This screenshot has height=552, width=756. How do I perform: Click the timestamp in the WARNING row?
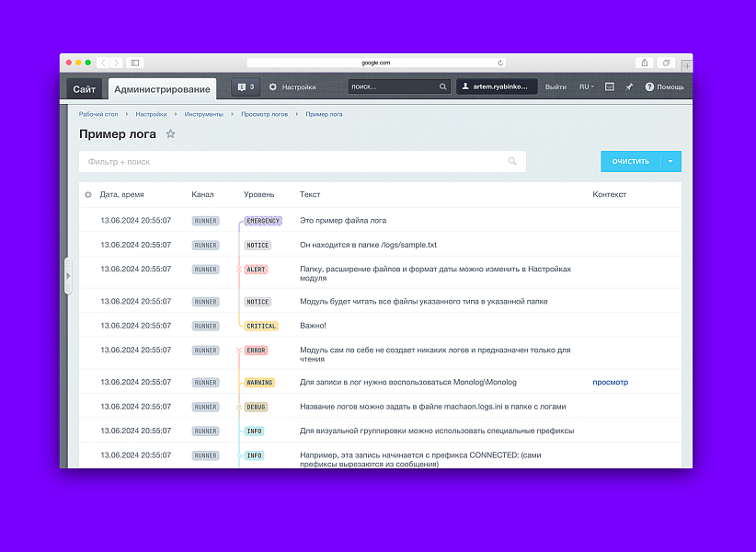pyautogui.click(x=135, y=383)
